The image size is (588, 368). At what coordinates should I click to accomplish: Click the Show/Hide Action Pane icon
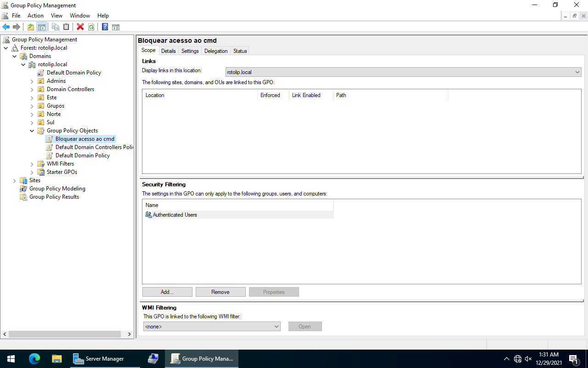(116, 27)
